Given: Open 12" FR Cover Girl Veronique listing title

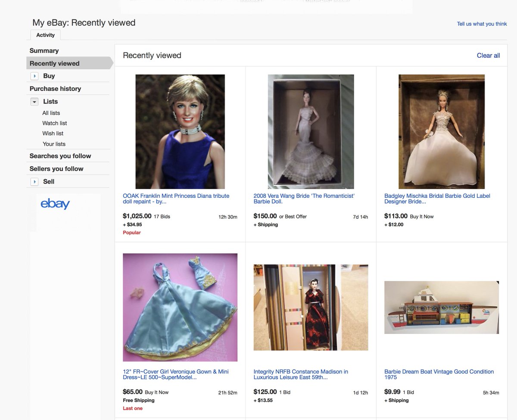Looking at the screenshot, I should click(x=176, y=375).
